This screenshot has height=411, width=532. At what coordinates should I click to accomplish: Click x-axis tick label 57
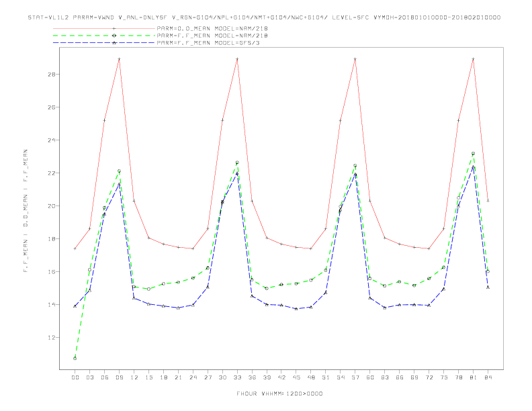[355, 377]
